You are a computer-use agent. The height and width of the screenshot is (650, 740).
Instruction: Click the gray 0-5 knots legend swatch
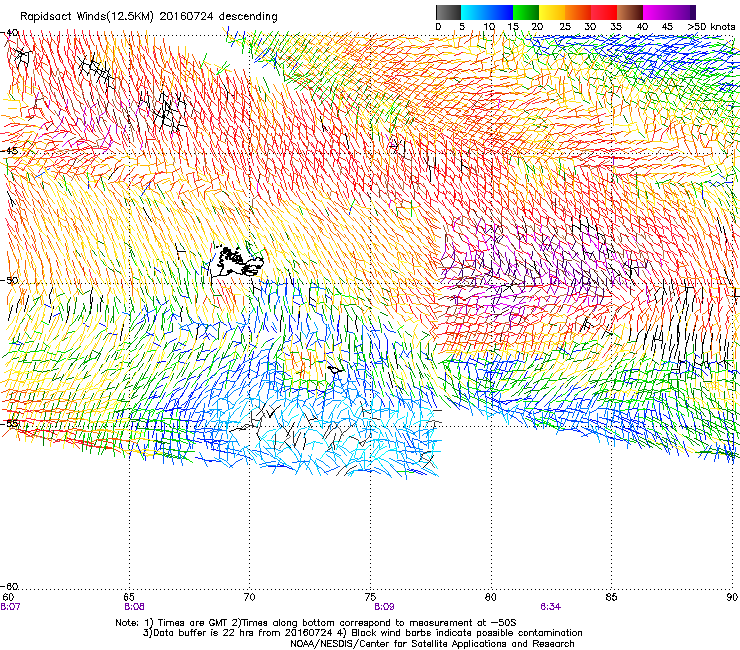pyautogui.click(x=448, y=12)
